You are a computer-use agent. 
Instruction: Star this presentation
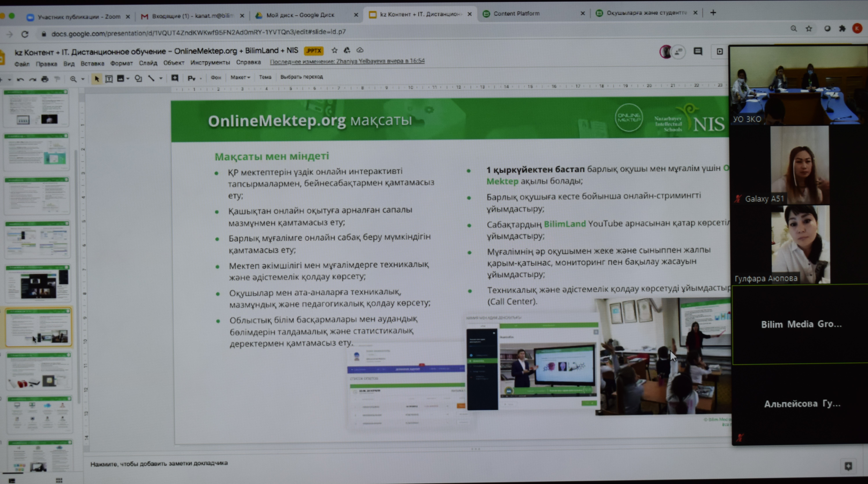334,50
